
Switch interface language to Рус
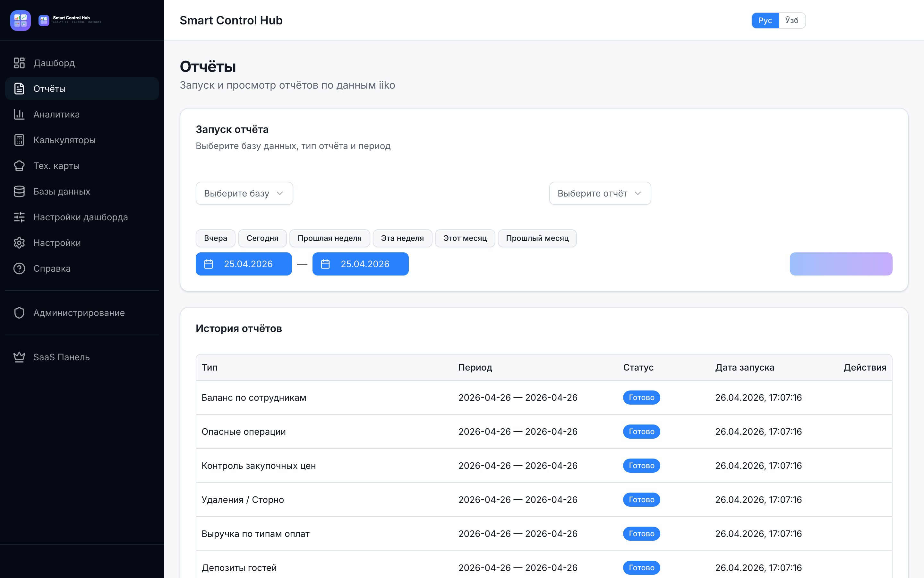click(x=765, y=20)
